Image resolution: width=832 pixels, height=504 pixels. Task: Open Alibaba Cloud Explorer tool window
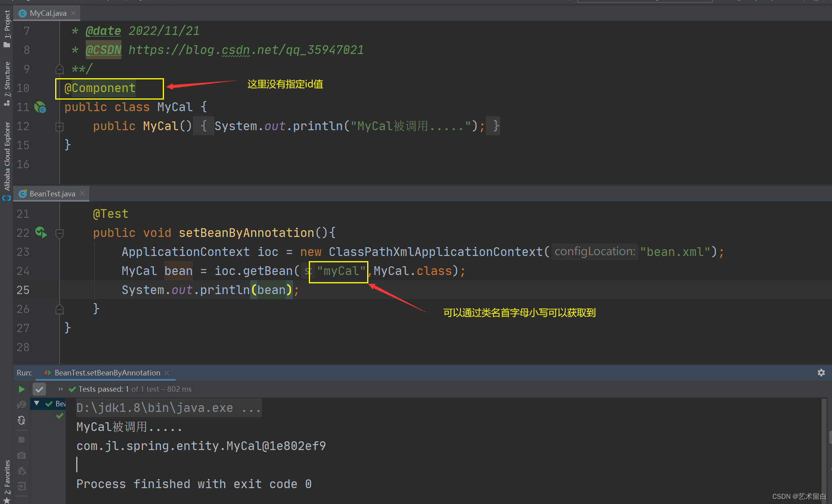[7, 161]
